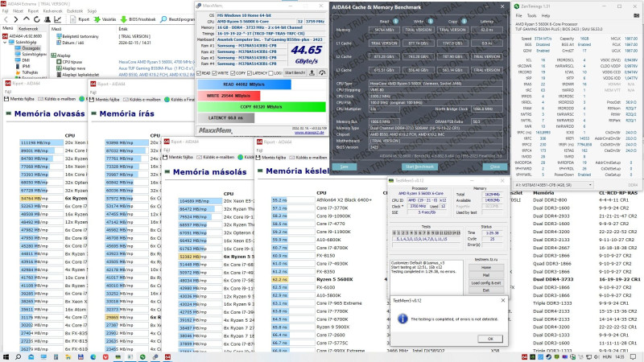Open BIOS frissítések green arrow
Viewport: 644px width, 362px height.
(138, 19)
